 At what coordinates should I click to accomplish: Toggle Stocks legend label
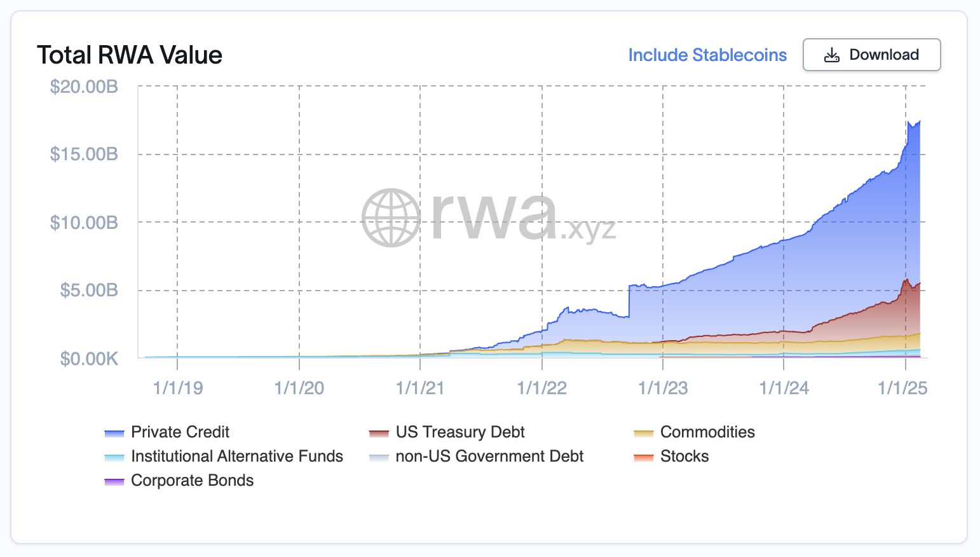point(684,457)
